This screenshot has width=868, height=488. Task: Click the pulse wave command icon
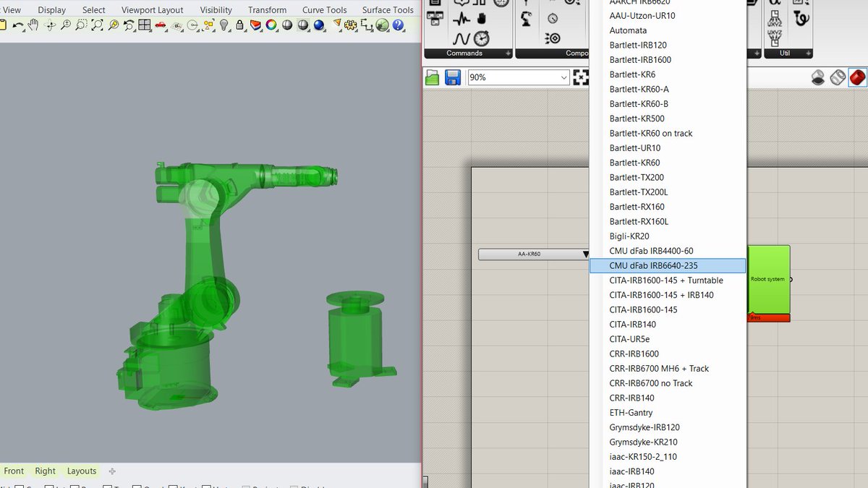[461, 20]
